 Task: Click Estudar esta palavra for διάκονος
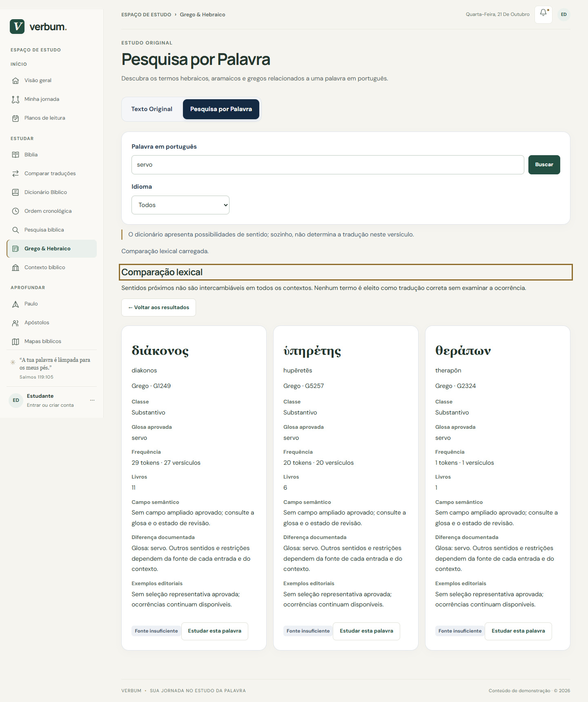coord(214,631)
